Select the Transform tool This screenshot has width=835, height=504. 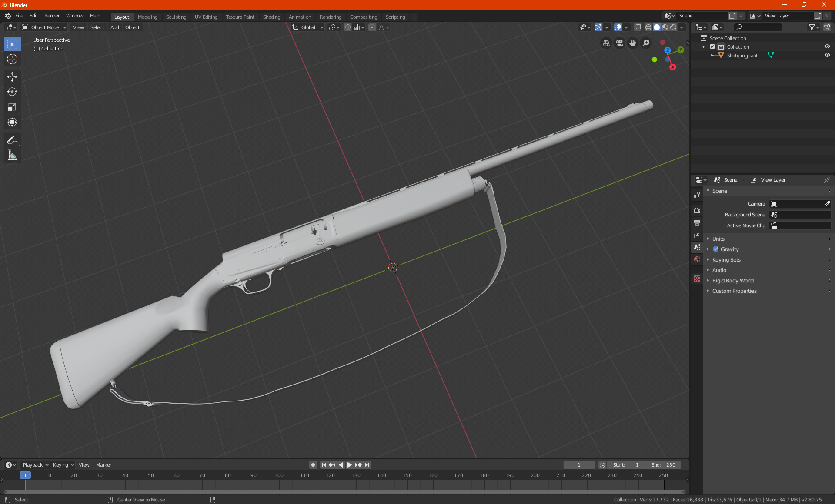(x=12, y=122)
